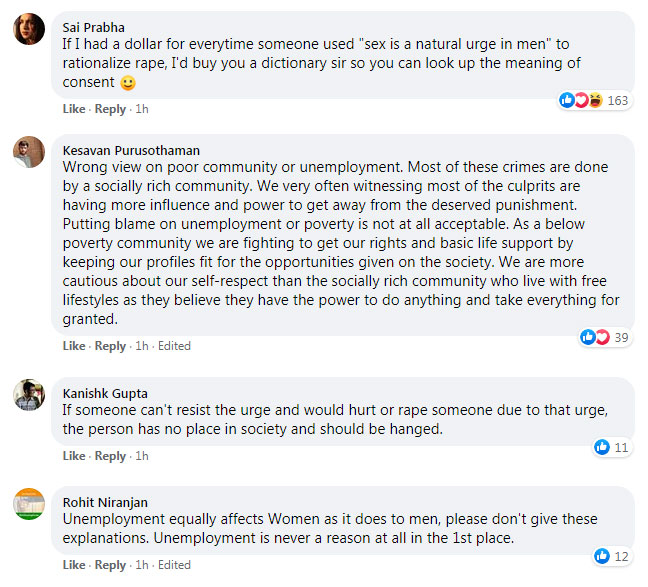This screenshot has width=648, height=587.
Task: View reactions on Kesavan Purusothaman's comment
Action: (x=605, y=337)
